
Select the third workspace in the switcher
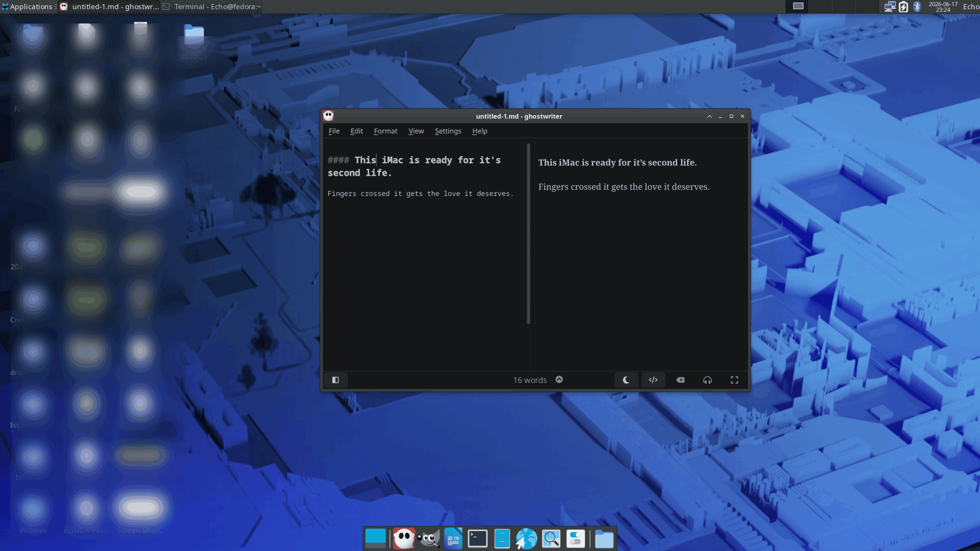[x=844, y=7]
